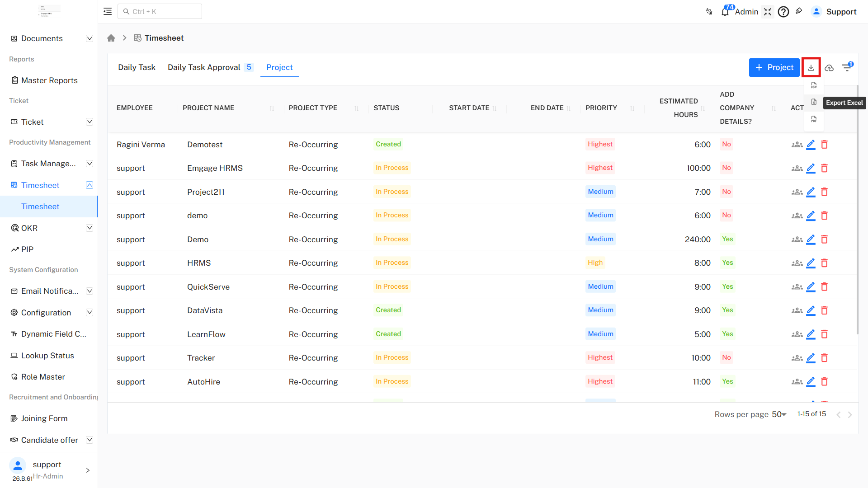Expand the Task Management menu

(x=90, y=164)
